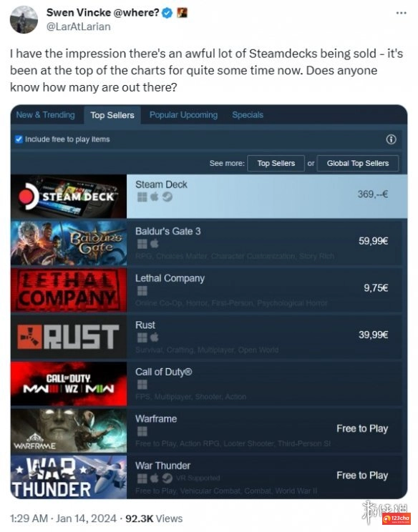Open the Popular Upcoming tab

tap(183, 115)
